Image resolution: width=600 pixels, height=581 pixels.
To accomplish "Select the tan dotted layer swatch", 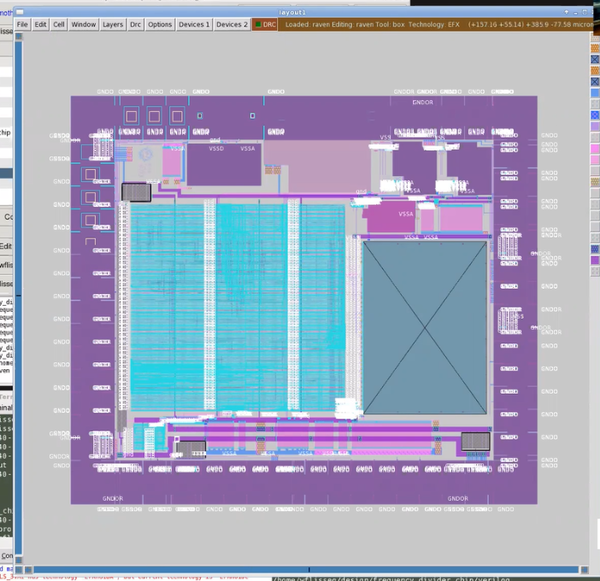I will (595, 181).
